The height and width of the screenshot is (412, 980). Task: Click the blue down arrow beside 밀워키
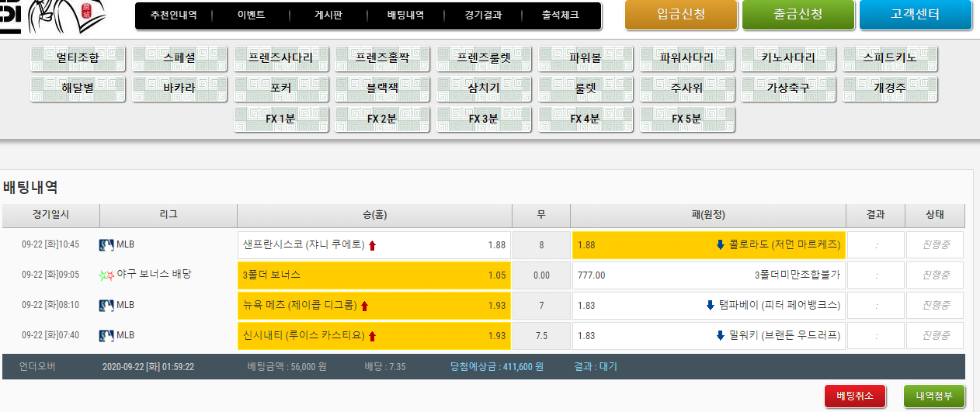(720, 336)
